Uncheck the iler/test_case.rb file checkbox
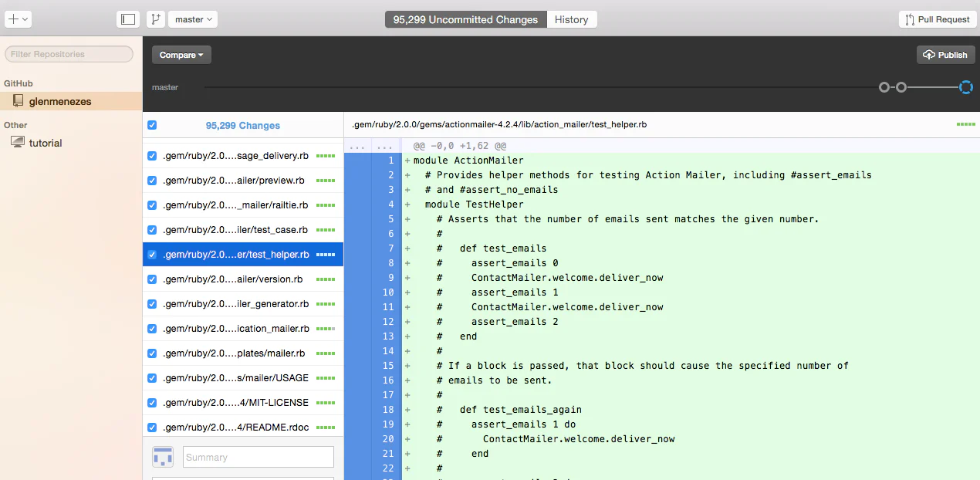980x480 pixels. pos(152,230)
